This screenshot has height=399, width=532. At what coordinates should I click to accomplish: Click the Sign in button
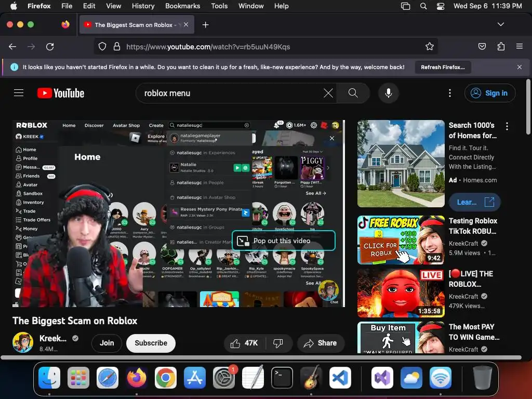[490, 93]
